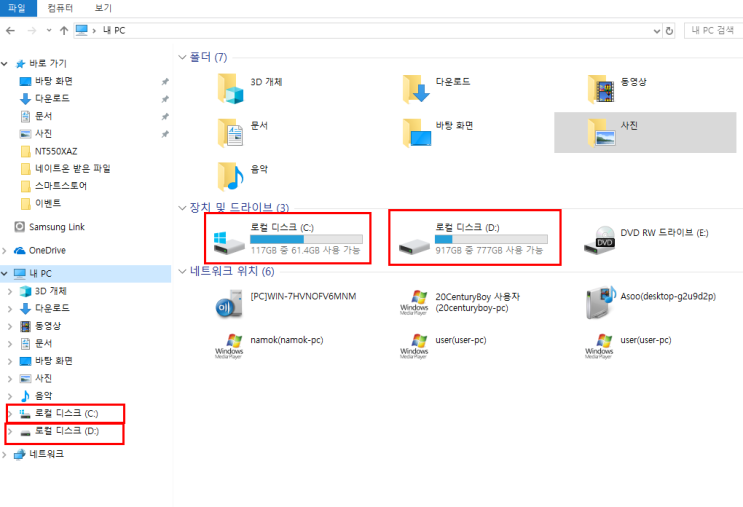Click text 917GB 중 777GB 사용 가능
This screenshot has height=507, width=743.
pyautogui.click(x=489, y=250)
